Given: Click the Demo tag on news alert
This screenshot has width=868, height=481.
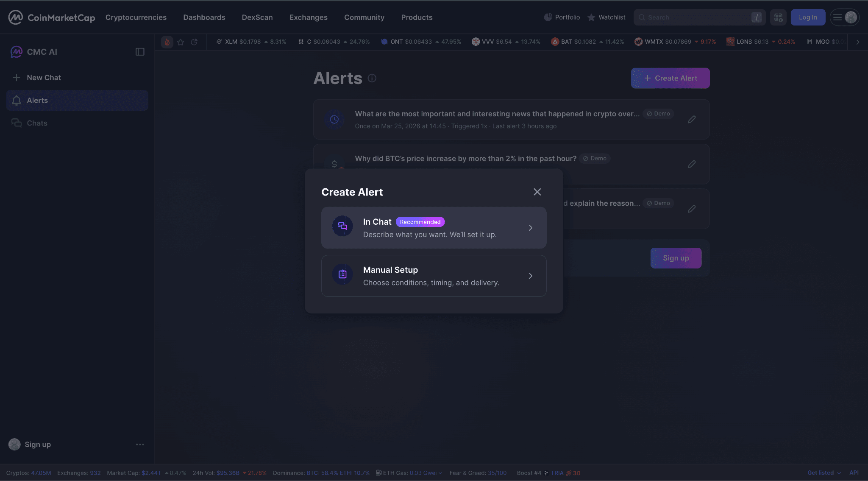Looking at the screenshot, I should tap(658, 114).
